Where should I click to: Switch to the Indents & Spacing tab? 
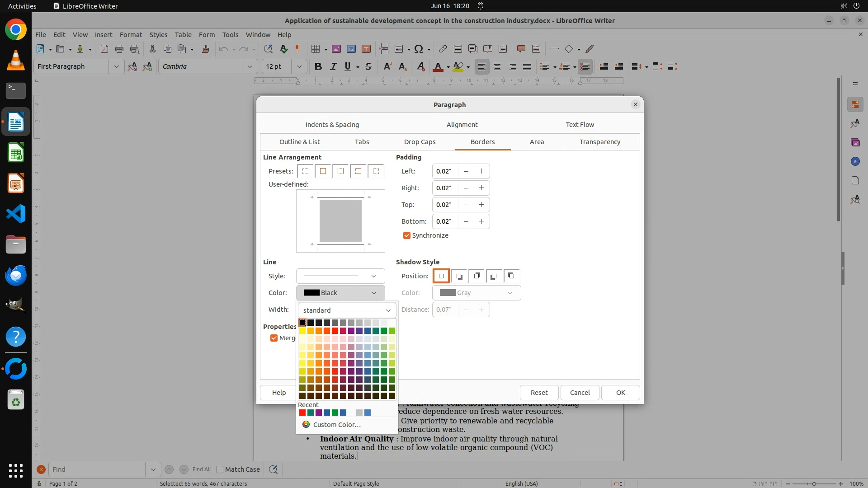(332, 125)
